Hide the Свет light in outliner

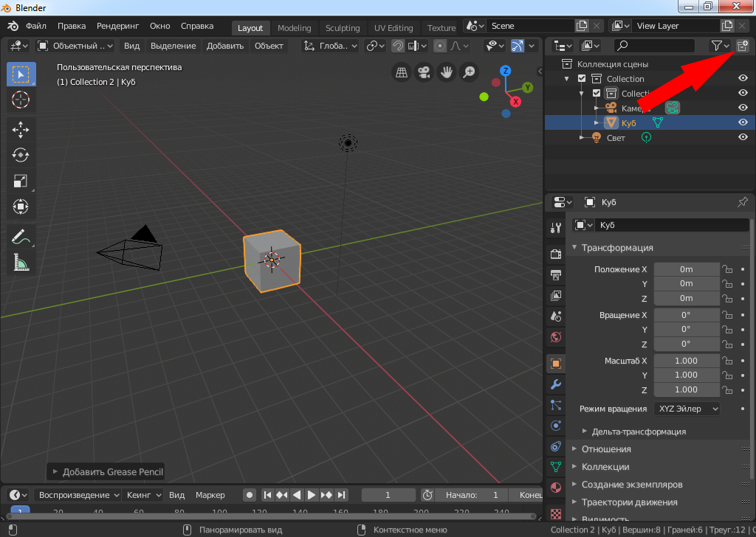point(743,137)
